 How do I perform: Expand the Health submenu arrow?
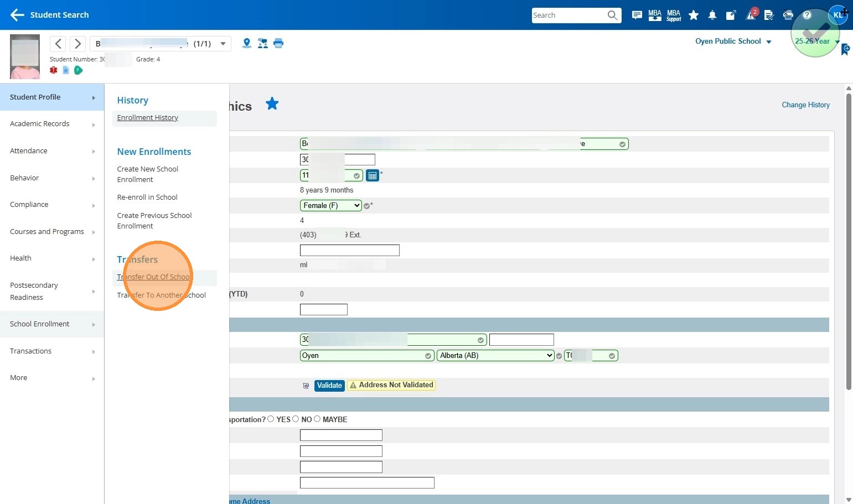pos(94,259)
